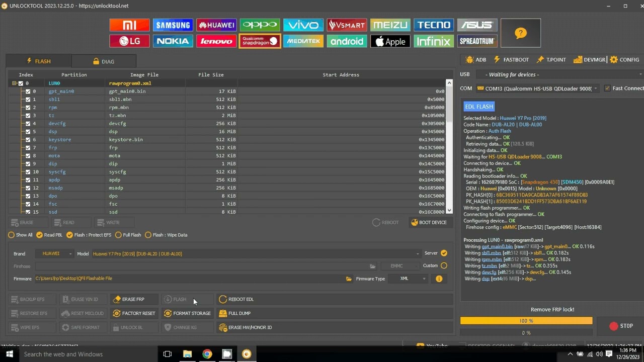Uncheck the sbl1 partition checkbox

(28, 100)
